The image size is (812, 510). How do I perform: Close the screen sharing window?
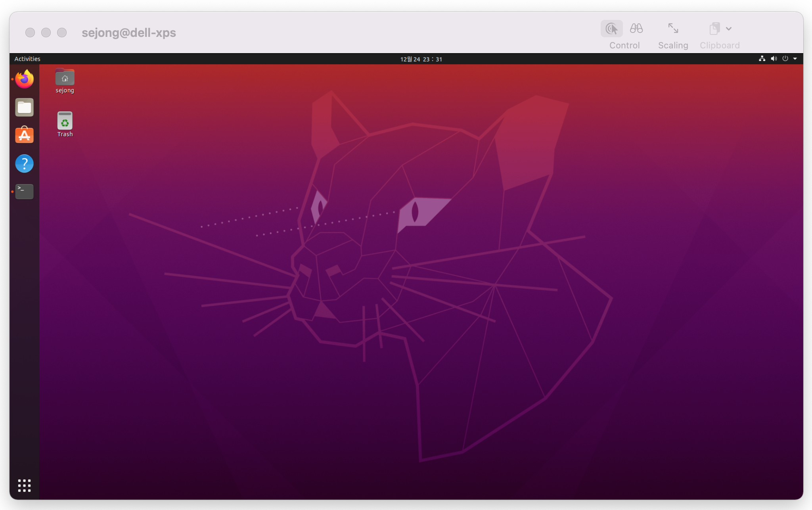point(30,33)
